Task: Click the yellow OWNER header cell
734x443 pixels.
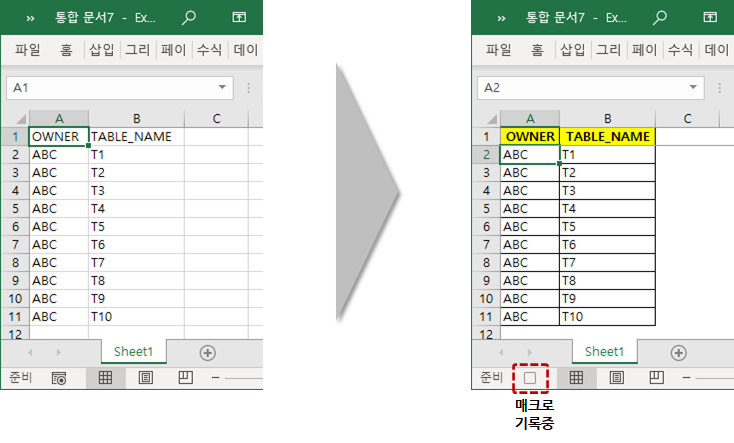Action: (x=530, y=136)
